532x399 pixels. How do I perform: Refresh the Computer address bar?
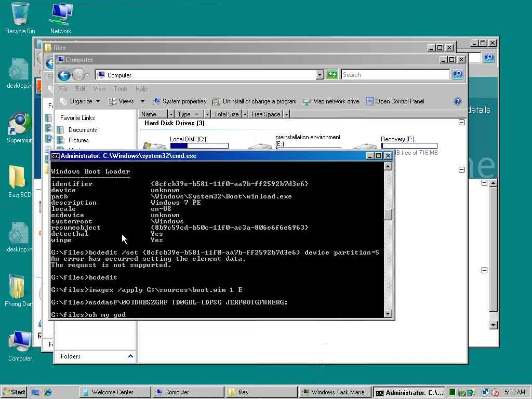pyautogui.click(x=332, y=74)
